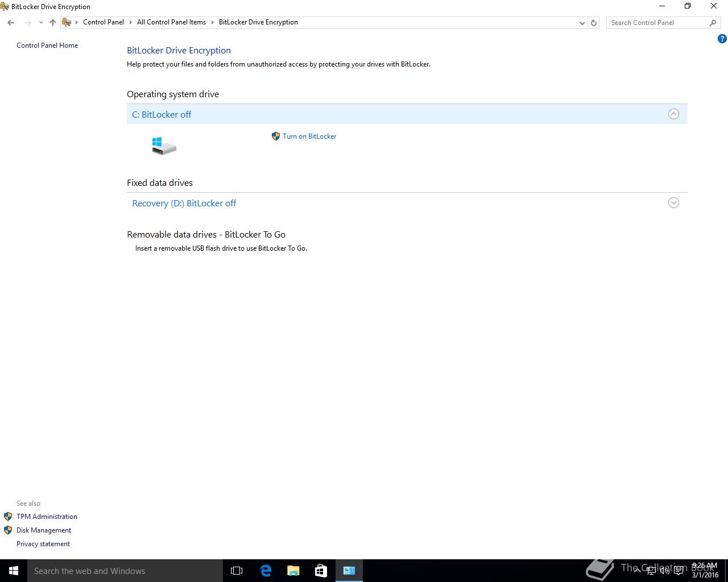
Task: Minimize the BitLocker window
Action: point(662,6)
